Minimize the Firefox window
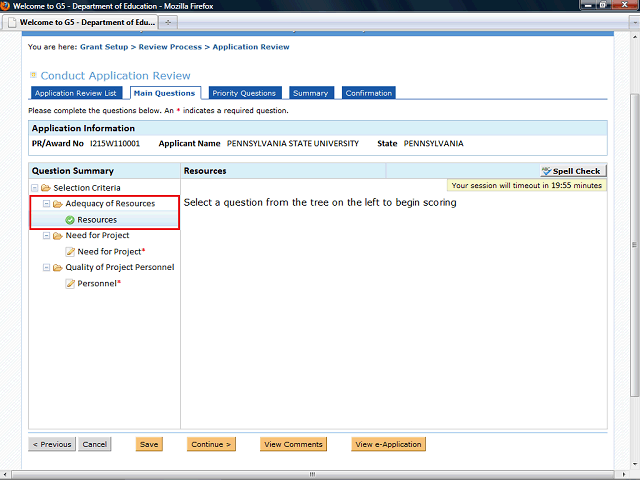 pos(588,5)
